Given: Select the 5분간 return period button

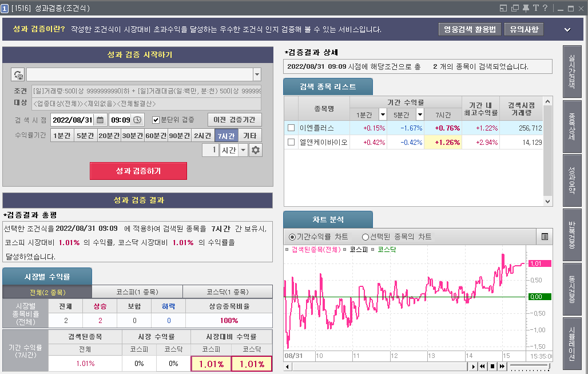Looking at the screenshot, I should pos(86,136).
